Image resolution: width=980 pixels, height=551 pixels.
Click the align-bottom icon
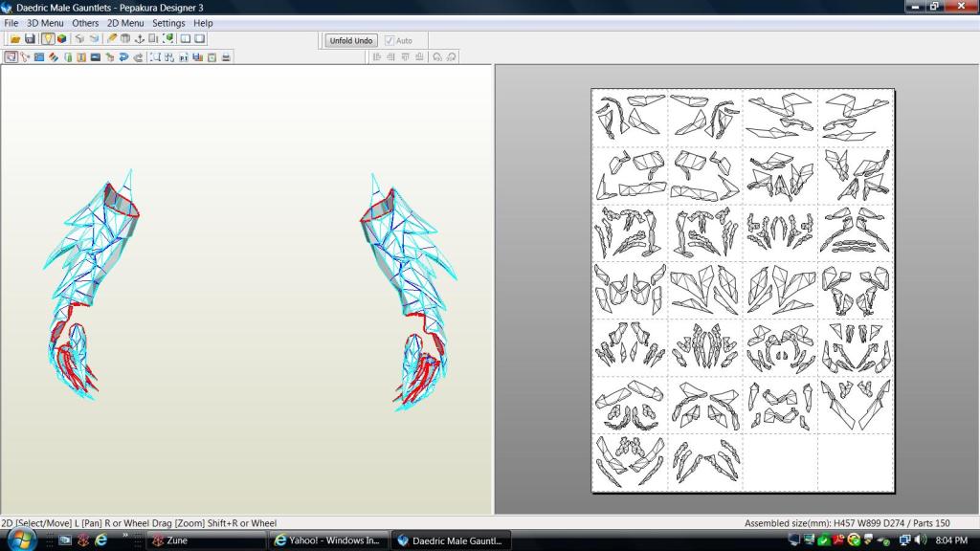[x=419, y=56]
